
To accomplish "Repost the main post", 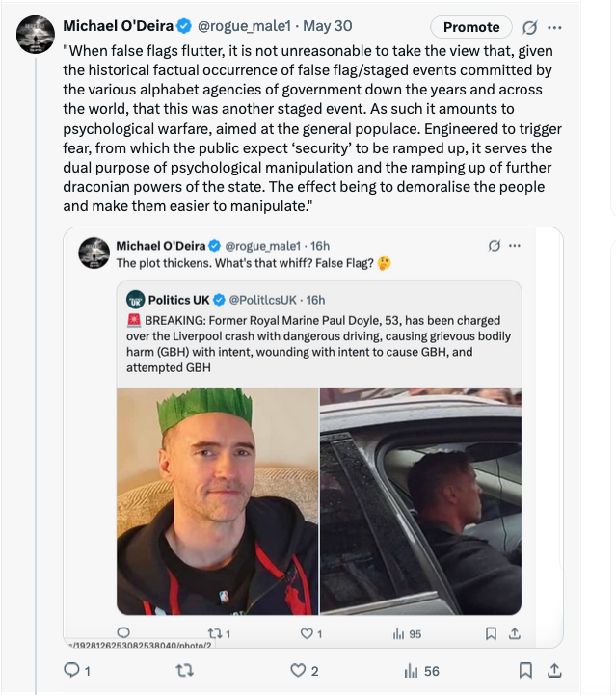I will click(x=181, y=670).
